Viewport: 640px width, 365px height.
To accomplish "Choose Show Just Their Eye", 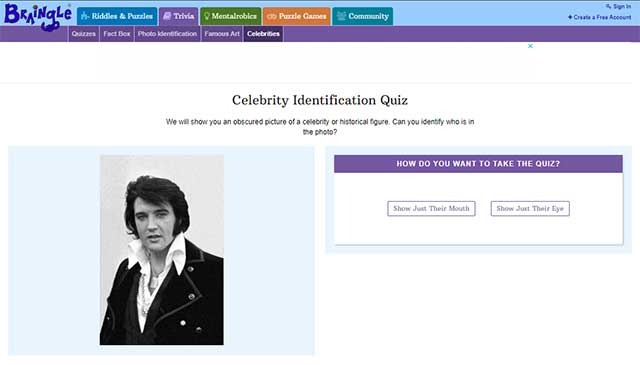I will point(530,209).
